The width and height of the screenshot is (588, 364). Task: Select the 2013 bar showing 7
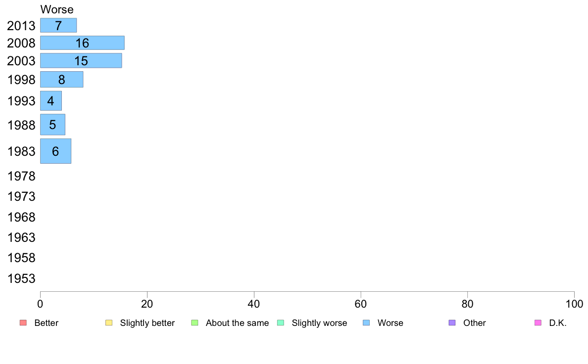pos(58,26)
